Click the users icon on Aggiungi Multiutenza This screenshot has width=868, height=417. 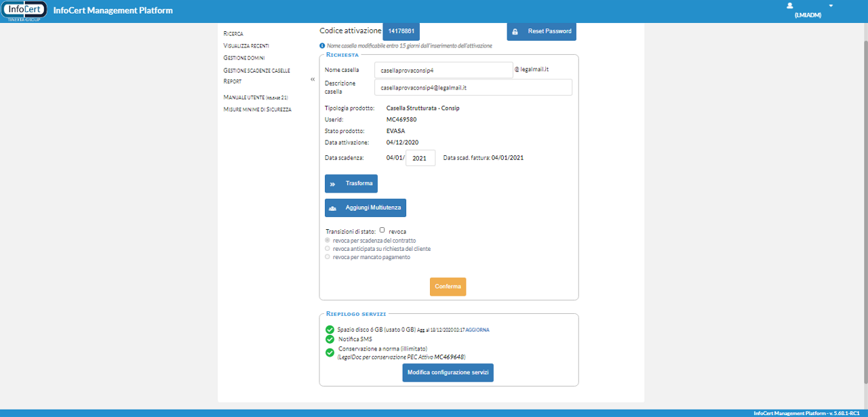pyautogui.click(x=333, y=207)
